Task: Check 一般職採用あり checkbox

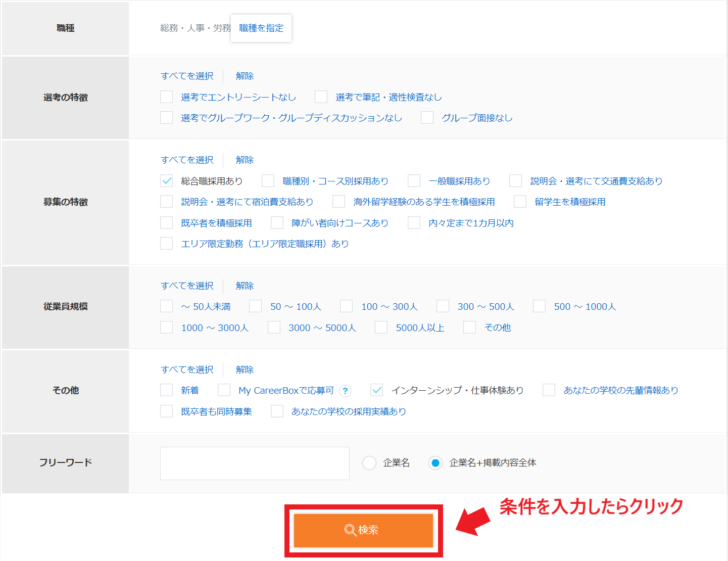Action: [414, 180]
